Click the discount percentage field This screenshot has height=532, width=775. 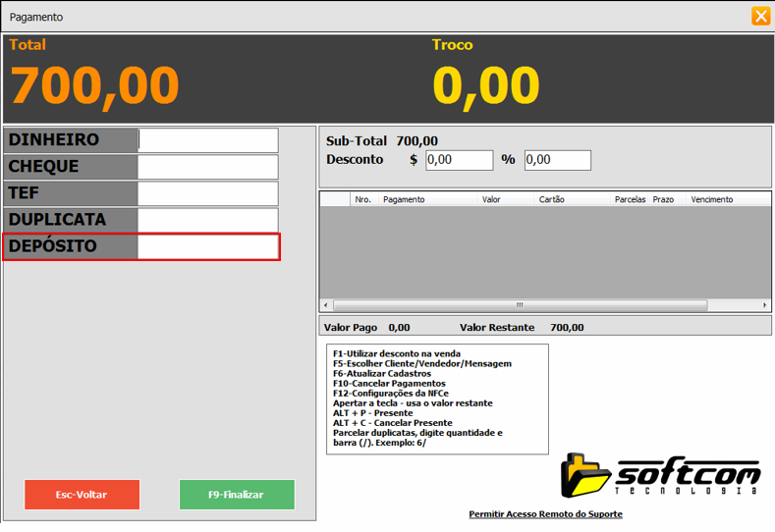(x=557, y=160)
